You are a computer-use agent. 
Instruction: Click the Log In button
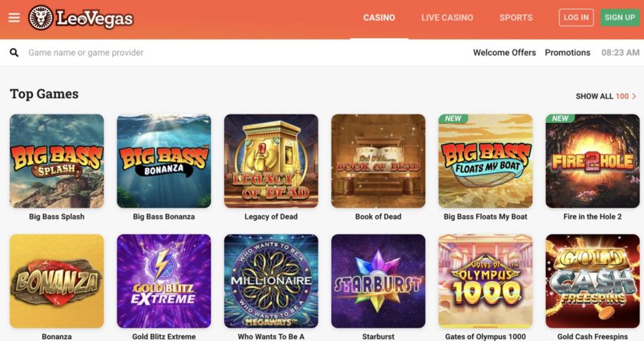pyautogui.click(x=576, y=18)
